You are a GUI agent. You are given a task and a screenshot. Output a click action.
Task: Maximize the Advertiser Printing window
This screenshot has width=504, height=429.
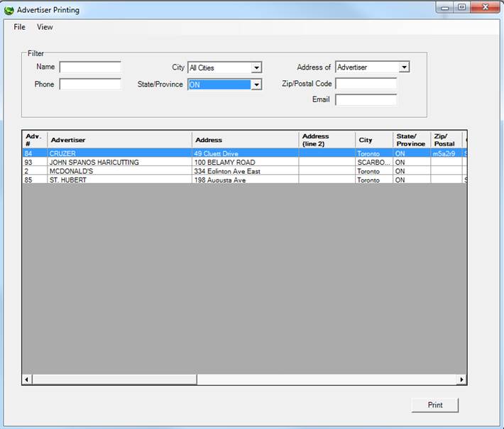click(462, 8)
